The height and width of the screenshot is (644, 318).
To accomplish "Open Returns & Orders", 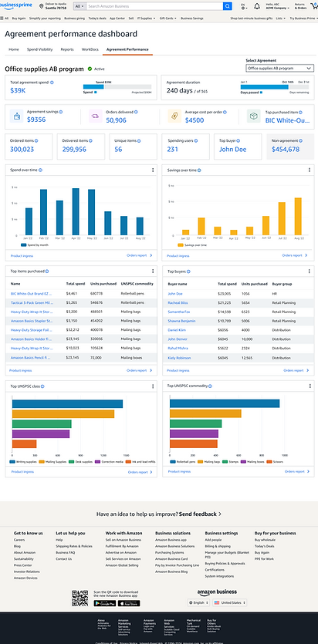I will (x=300, y=7).
